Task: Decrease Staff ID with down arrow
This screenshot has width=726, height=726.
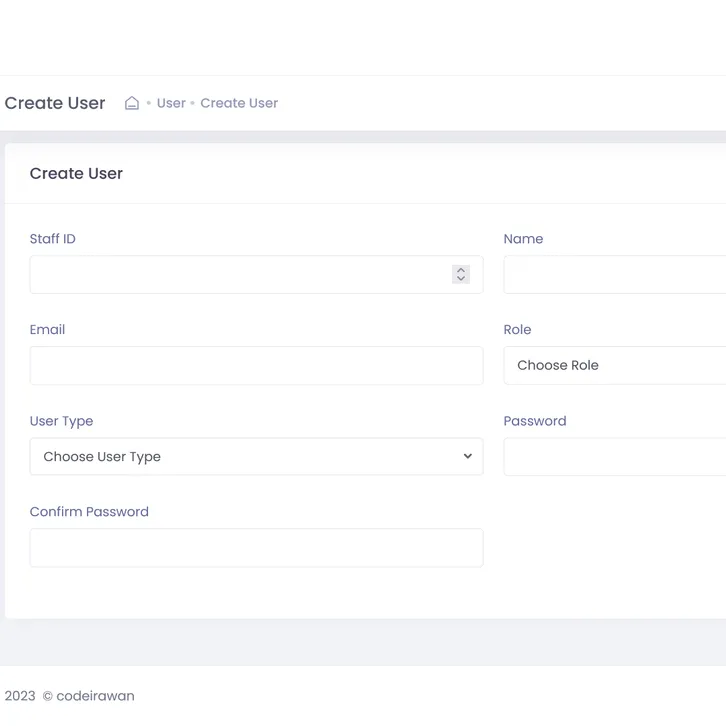Action: point(461,279)
